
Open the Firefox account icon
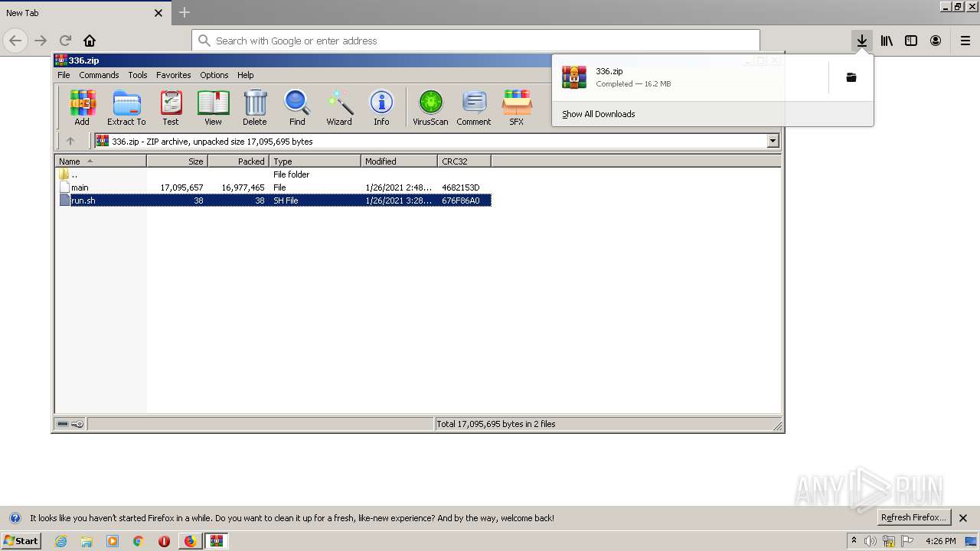click(x=936, y=41)
